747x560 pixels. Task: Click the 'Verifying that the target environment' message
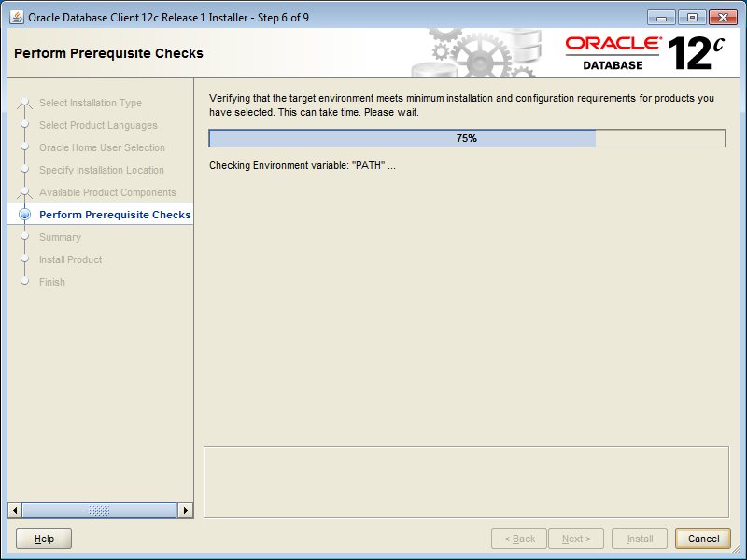(x=461, y=105)
